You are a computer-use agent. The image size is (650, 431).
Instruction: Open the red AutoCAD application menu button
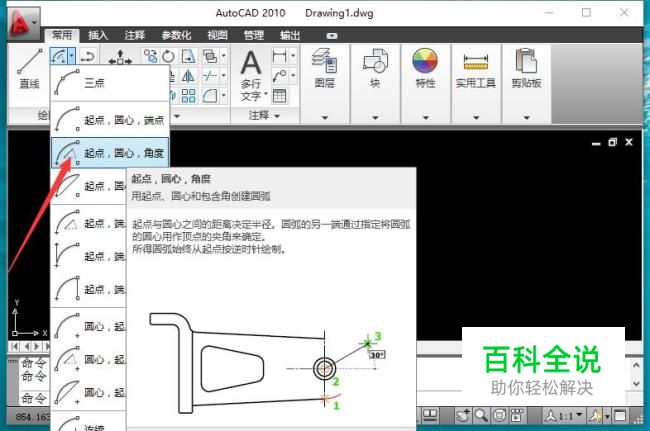[x=23, y=22]
